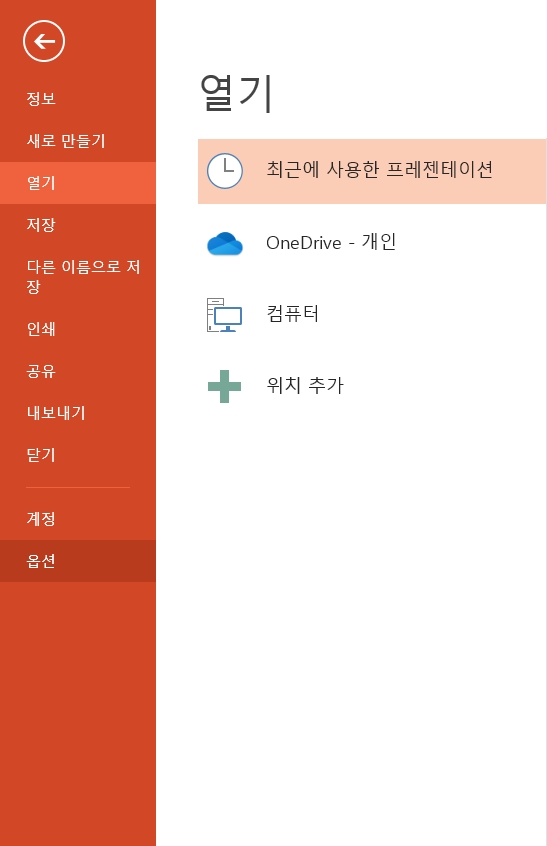Screen dimensions: 547x846
Task: Select 컴퓨터 as open location
Action: click(372, 315)
